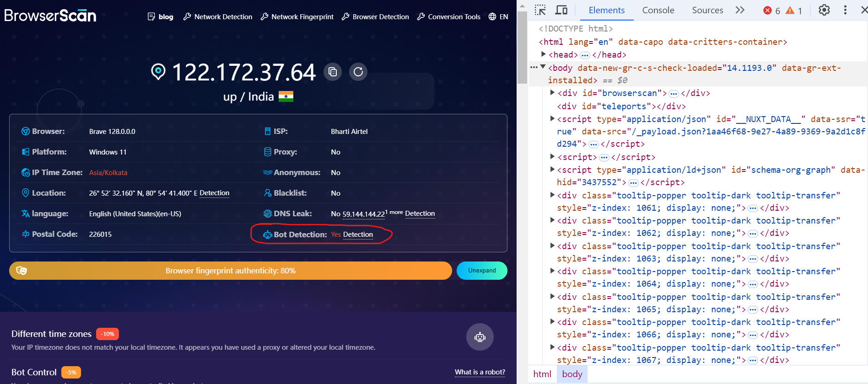Click the language translate icon
This screenshot has width=868, height=384.
(x=26, y=213)
